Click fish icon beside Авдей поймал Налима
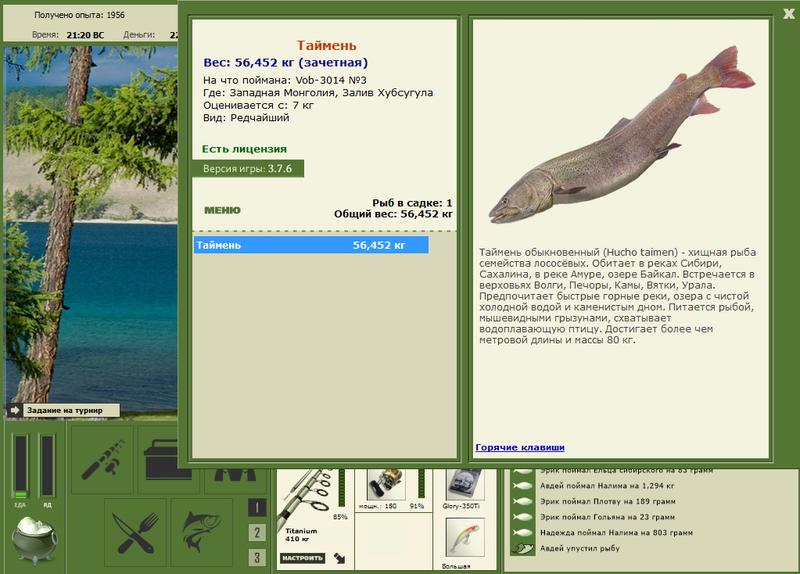This screenshot has height=574, width=800. (522, 486)
